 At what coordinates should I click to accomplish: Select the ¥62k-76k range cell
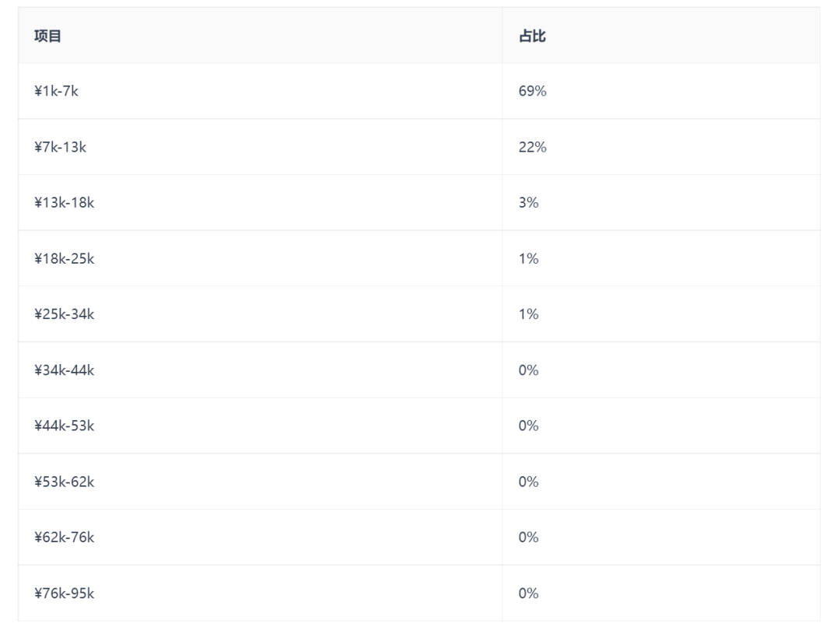[x=64, y=538]
